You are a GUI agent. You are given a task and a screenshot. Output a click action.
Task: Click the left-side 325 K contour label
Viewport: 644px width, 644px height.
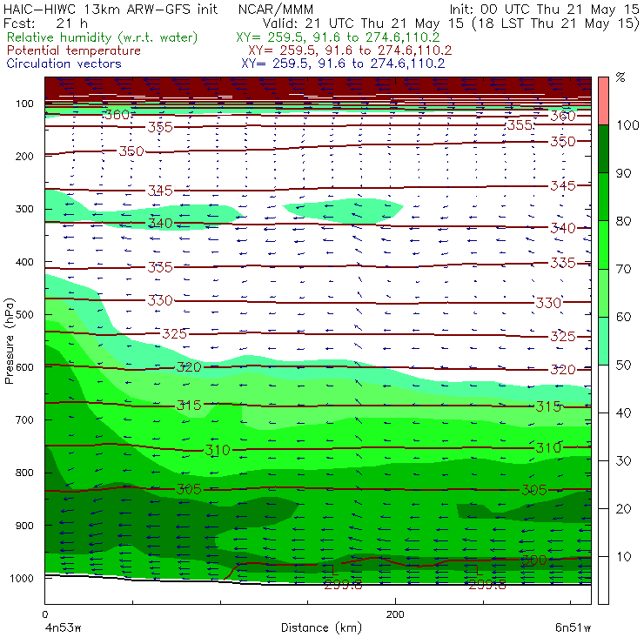(x=175, y=333)
